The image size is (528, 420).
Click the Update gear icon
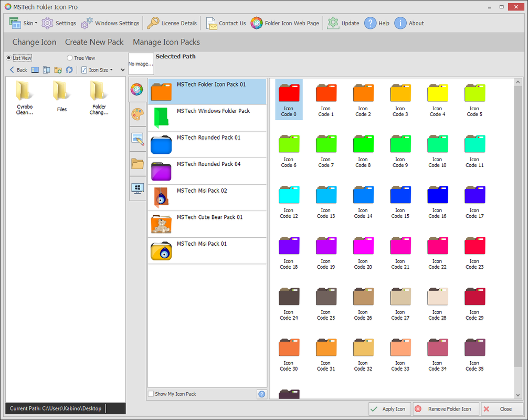333,23
